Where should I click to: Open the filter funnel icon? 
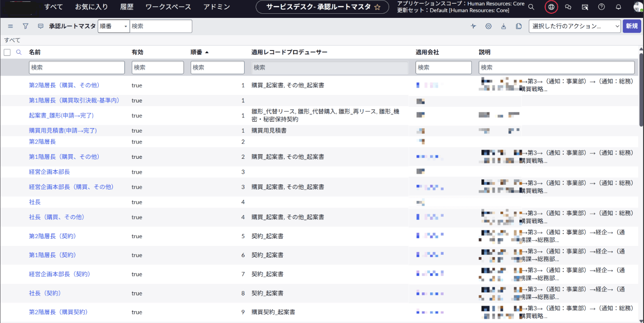(x=26, y=26)
